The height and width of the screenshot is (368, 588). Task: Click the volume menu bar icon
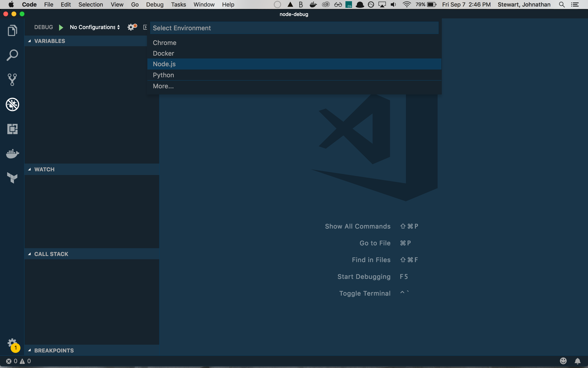coord(393,4)
